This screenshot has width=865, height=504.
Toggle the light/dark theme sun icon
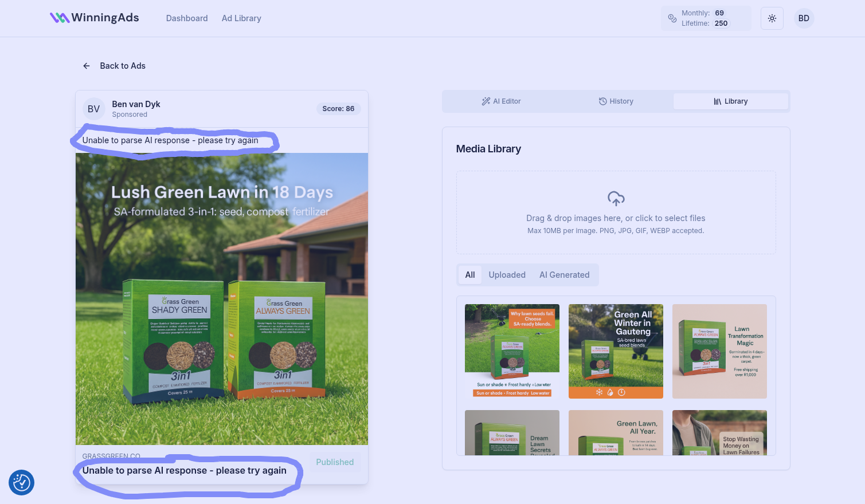click(772, 18)
